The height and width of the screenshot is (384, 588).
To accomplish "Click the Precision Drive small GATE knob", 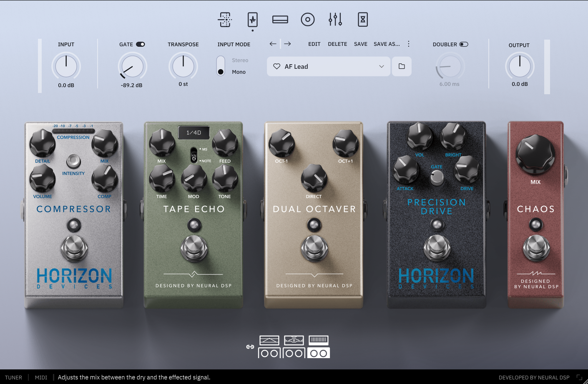I will click(x=437, y=177).
